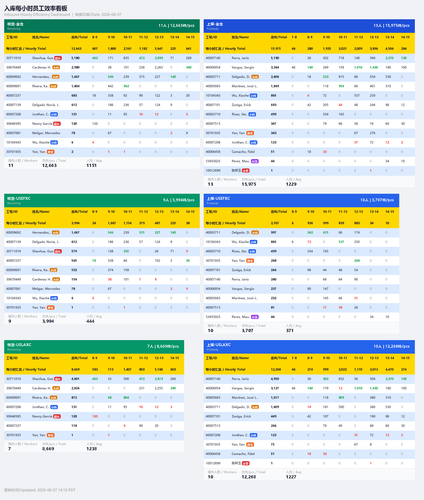Select the Receiving panel header showing 12,663 pcs
This screenshot has height=500, width=424.
pyautogui.click(x=102, y=26)
